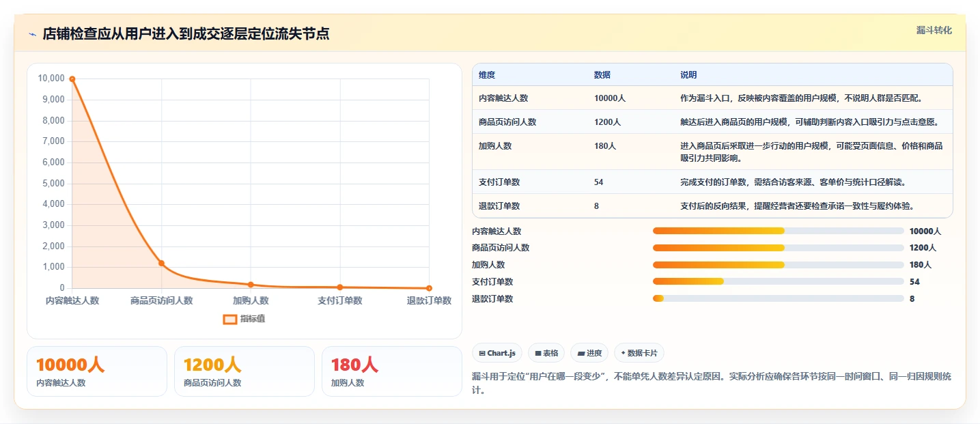The image size is (980, 424).
Task: Click the 5,000 y-axis label
Action: [53, 184]
